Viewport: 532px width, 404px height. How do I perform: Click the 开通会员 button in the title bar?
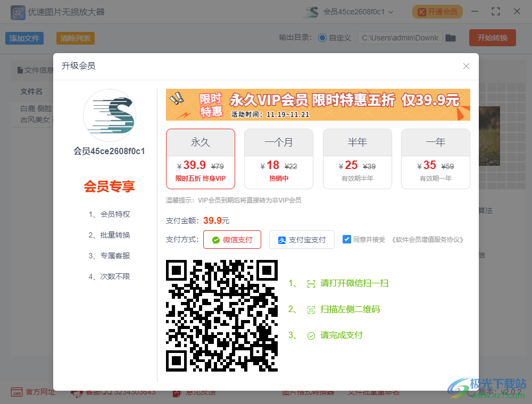pos(437,11)
